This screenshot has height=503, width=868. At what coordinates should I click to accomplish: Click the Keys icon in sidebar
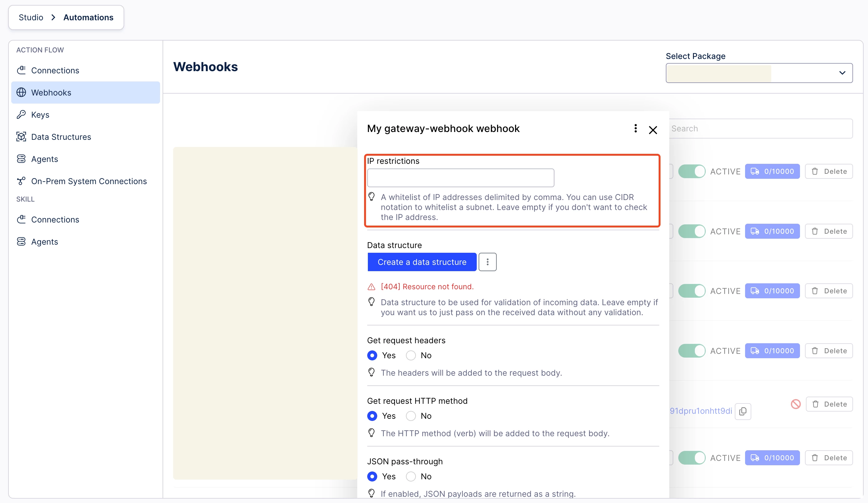(x=21, y=115)
